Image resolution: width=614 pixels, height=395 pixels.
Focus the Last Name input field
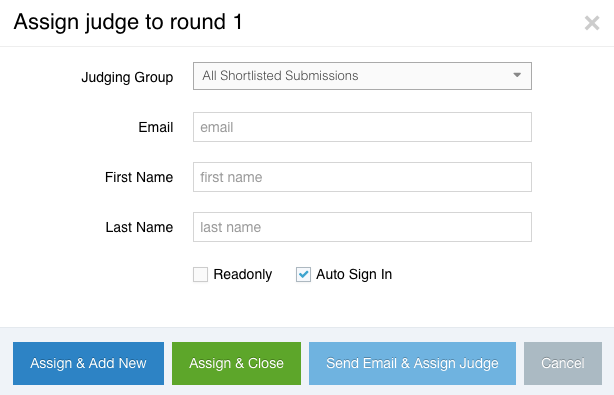(362, 227)
